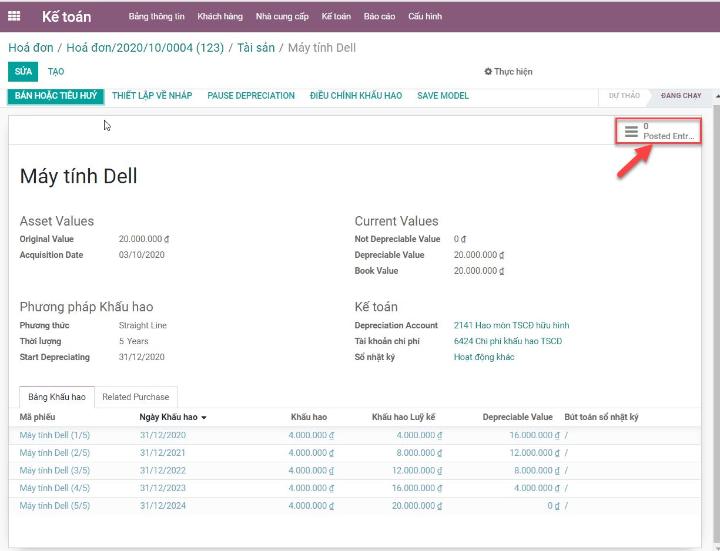
Task: Open the Hoá đơn breadcrumb link
Action: pyautogui.click(x=28, y=48)
